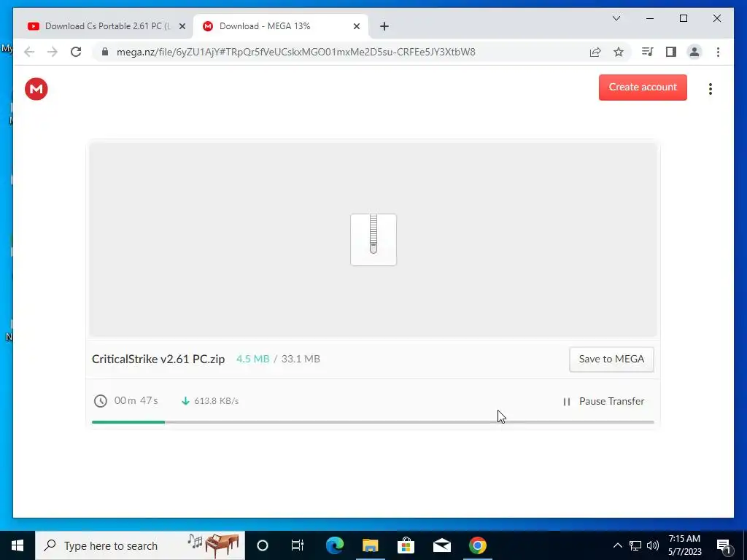Click the site lock security icon
The width and height of the screenshot is (747, 560).
click(105, 52)
